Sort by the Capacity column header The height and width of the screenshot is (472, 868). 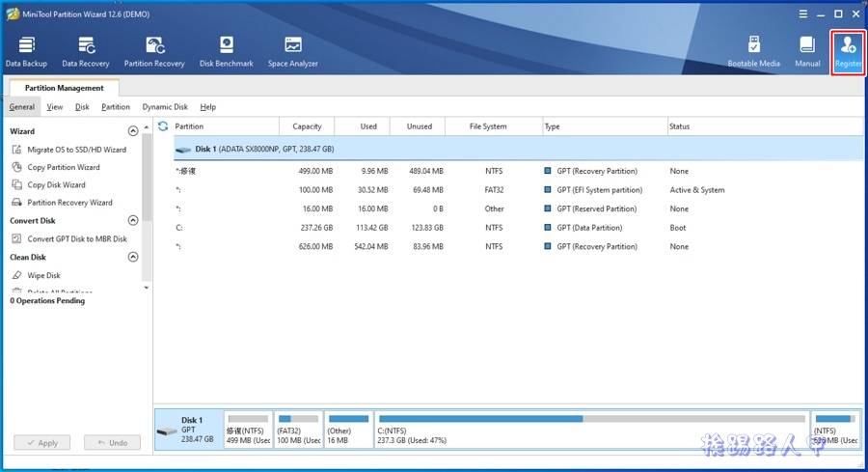(x=307, y=126)
